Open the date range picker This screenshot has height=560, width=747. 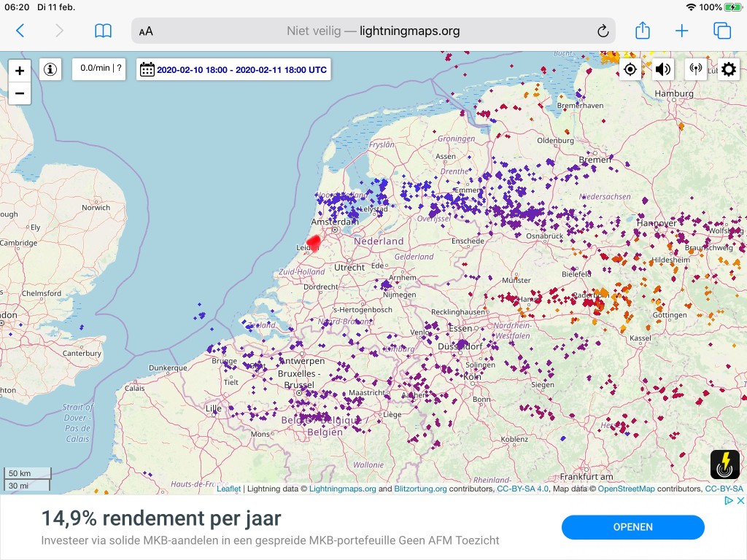pyautogui.click(x=233, y=69)
